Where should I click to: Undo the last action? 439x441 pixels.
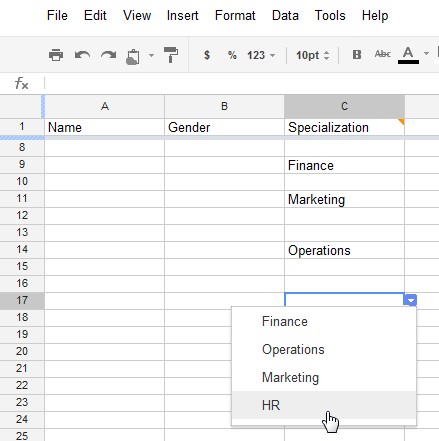(x=82, y=55)
